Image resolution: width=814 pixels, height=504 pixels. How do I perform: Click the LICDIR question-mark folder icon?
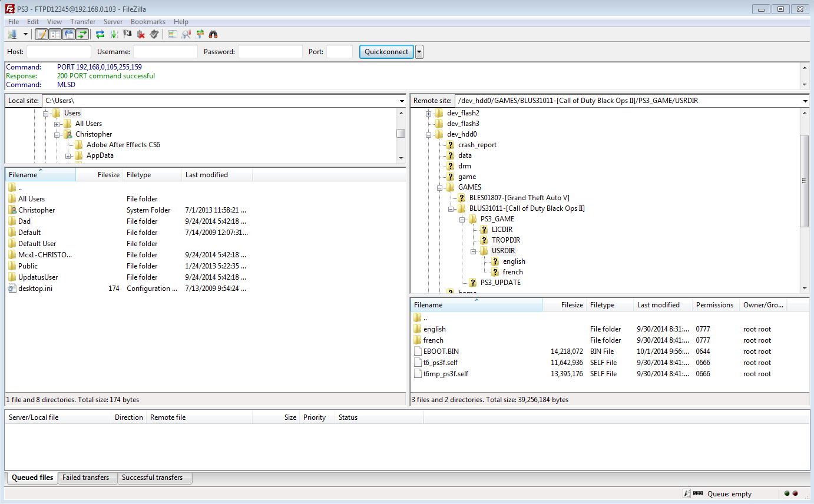coord(484,230)
